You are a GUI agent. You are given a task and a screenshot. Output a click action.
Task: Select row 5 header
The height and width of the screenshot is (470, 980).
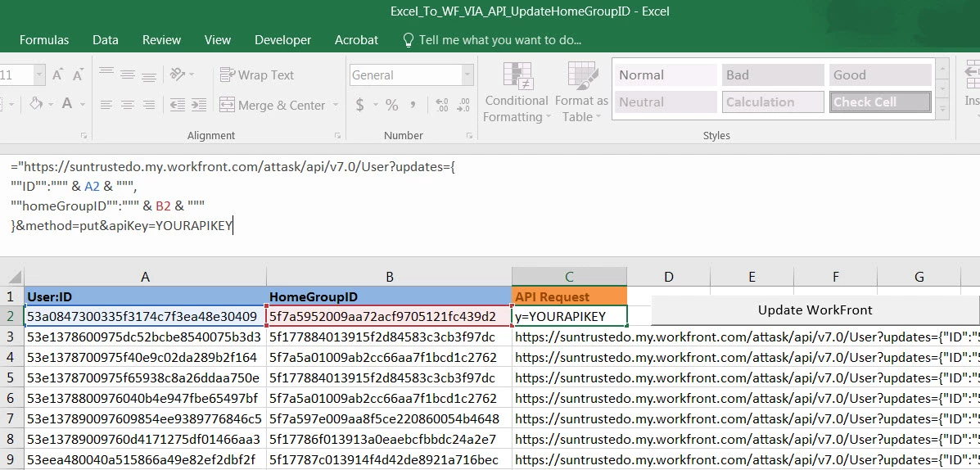(x=11, y=378)
